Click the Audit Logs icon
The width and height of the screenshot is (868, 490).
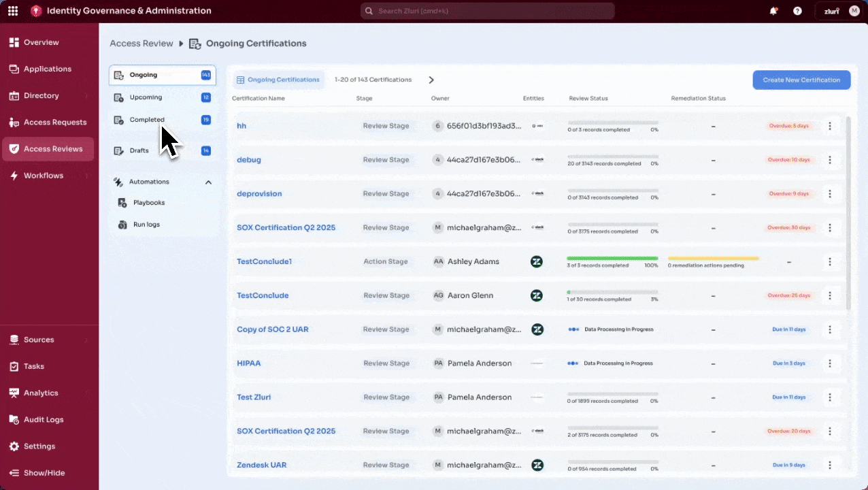pos(14,419)
